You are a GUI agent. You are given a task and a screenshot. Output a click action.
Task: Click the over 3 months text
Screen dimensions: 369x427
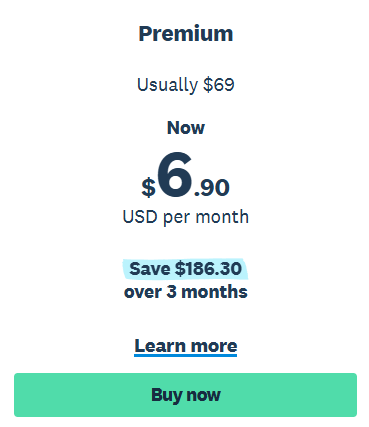pos(186,292)
